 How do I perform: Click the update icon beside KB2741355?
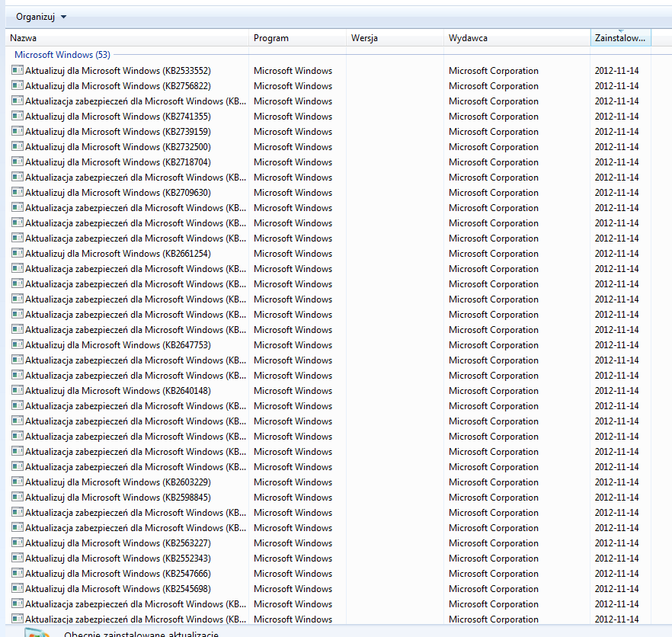point(17,116)
